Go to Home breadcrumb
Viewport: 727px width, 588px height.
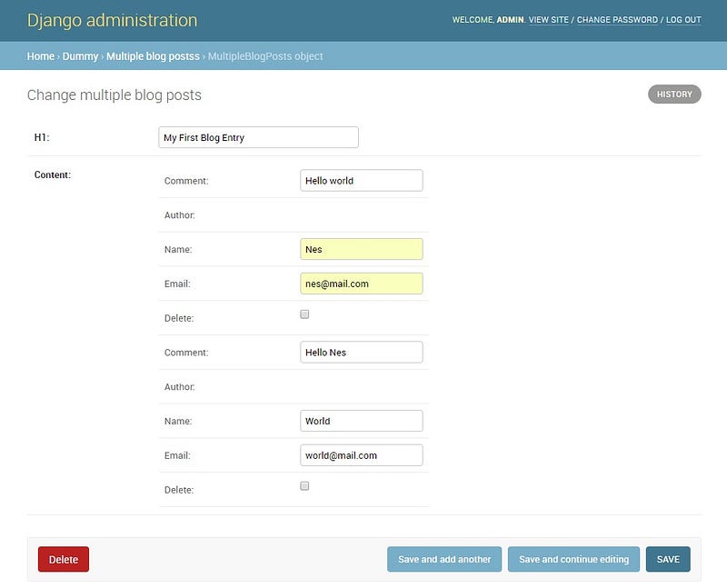41,56
